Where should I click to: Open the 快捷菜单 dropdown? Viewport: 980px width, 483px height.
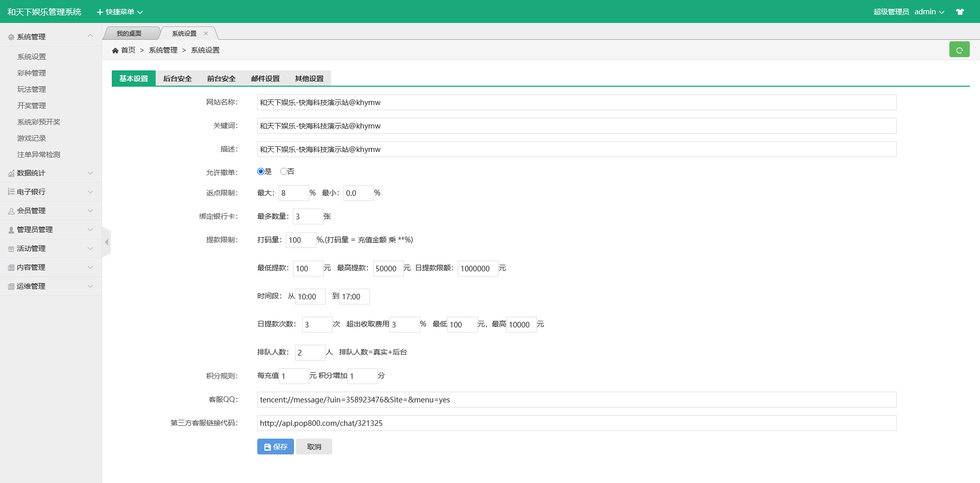[x=120, y=12]
